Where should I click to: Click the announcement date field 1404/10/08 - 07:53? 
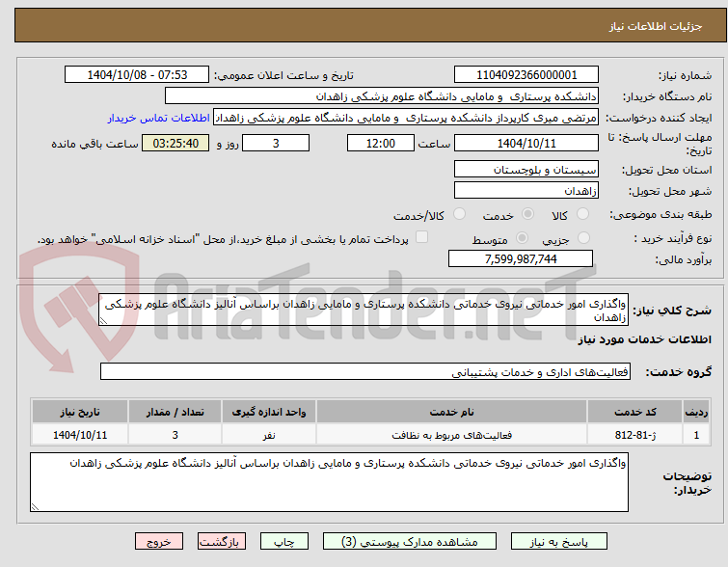pyautogui.click(x=137, y=75)
